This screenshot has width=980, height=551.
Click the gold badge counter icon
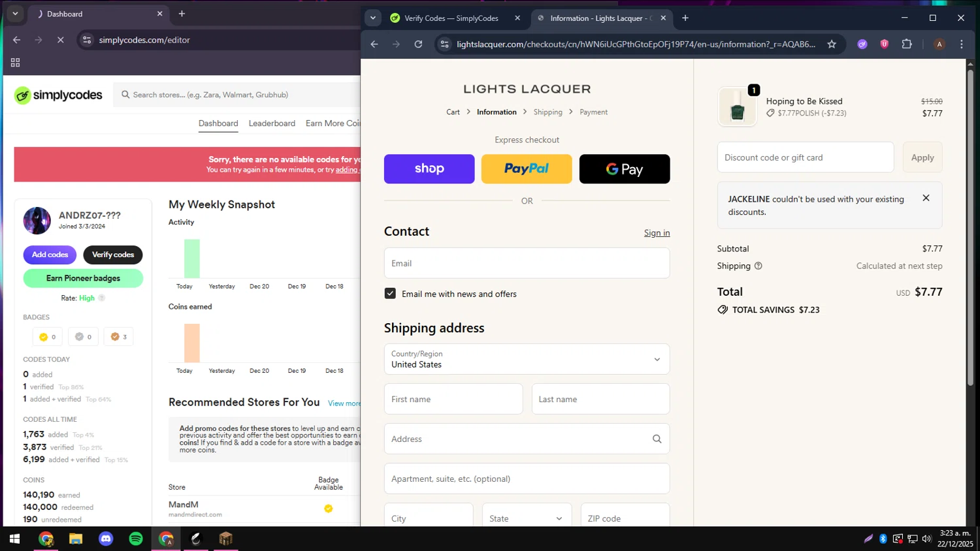[44, 337]
